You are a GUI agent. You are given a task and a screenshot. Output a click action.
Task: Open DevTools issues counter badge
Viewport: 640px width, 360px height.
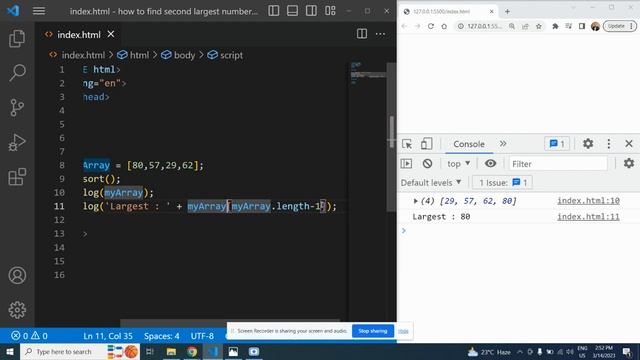click(x=557, y=144)
